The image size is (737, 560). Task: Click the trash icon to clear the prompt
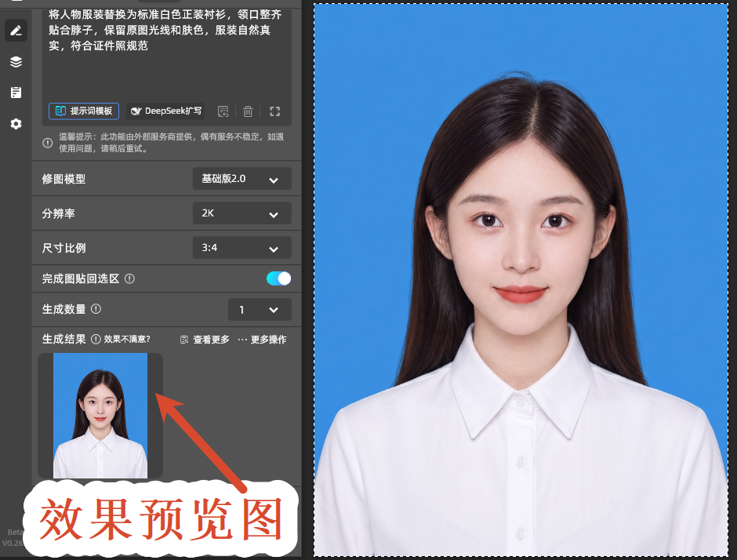tap(248, 111)
